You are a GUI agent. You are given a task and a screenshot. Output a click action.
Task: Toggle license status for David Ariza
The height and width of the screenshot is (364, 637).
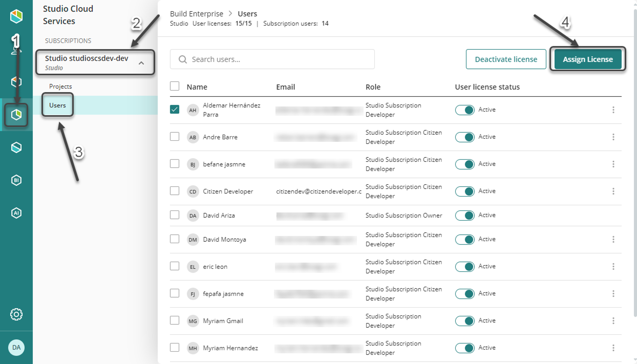click(x=465, y=215)
